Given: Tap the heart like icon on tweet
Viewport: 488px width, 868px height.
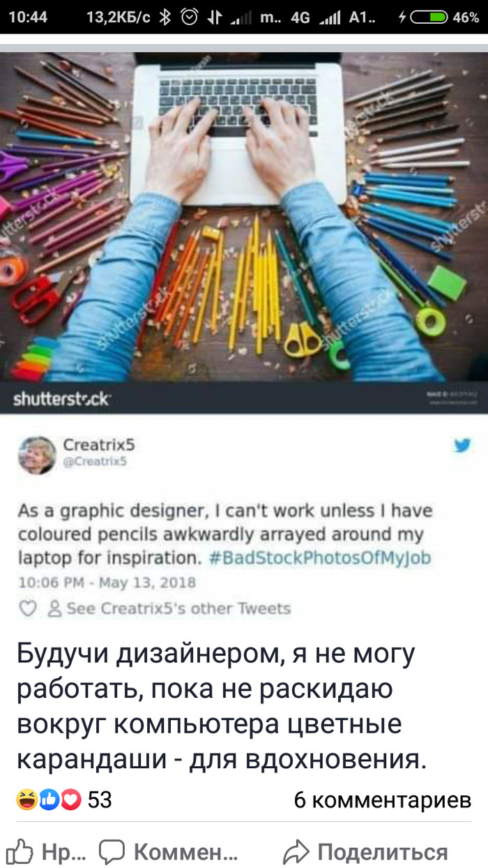Looking at the screenshot, I should (26, 608).
